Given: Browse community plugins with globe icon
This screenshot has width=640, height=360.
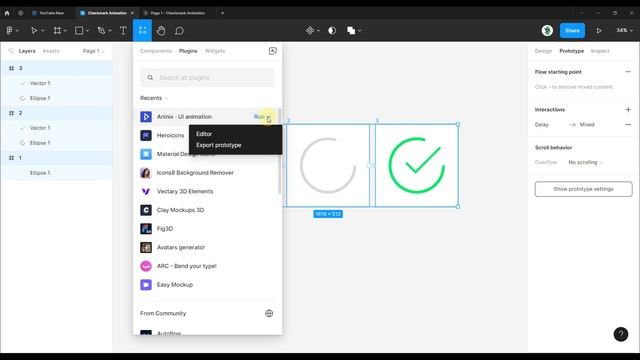Looking at the screenshot, I should 269,313.
